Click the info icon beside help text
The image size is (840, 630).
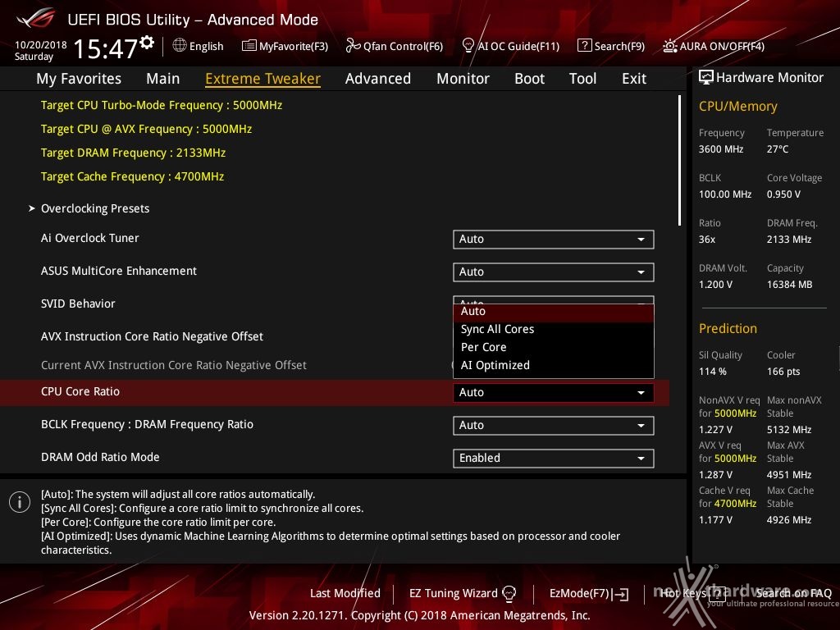20,502
